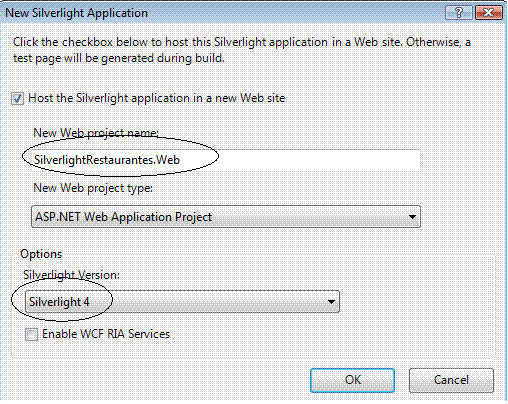
Task: Click the Cancel button
Action: [451, 380]
